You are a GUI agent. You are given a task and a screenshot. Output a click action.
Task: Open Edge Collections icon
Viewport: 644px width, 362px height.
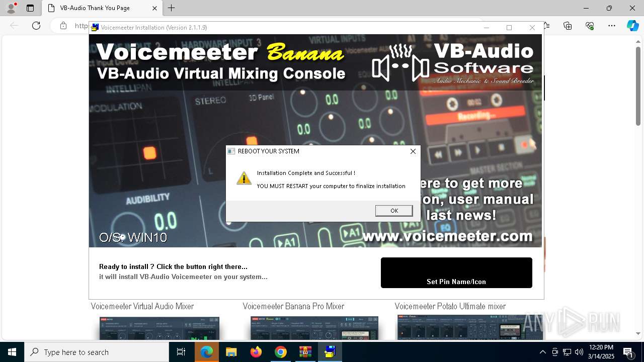tap(568, 26)
